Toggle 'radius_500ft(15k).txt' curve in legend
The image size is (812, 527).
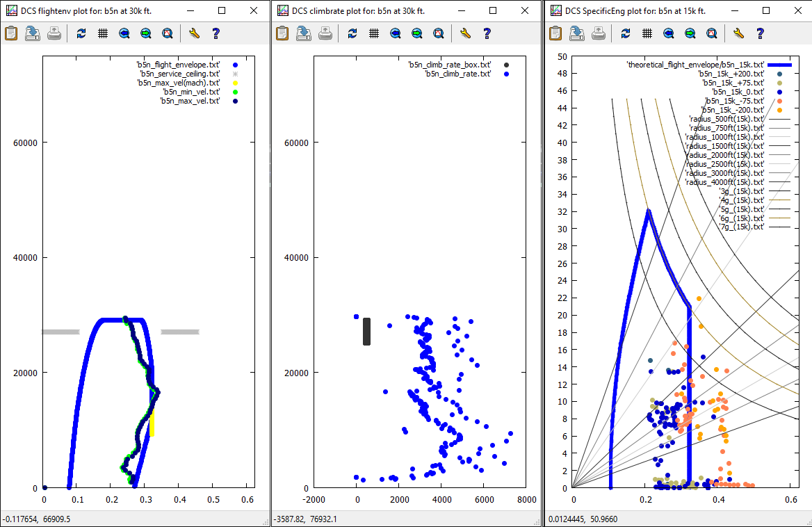pos(726,118)
